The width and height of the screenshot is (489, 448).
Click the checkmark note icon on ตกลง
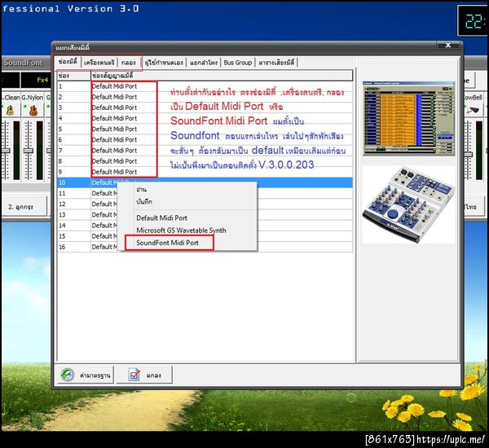pyautogui.click(x=134, y=375)
